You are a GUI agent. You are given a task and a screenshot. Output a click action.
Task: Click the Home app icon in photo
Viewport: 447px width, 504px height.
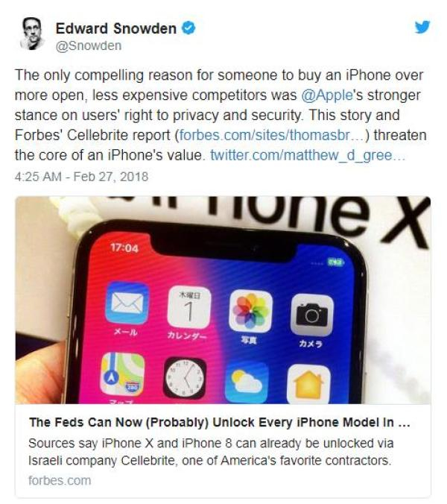tap(308, 384)
